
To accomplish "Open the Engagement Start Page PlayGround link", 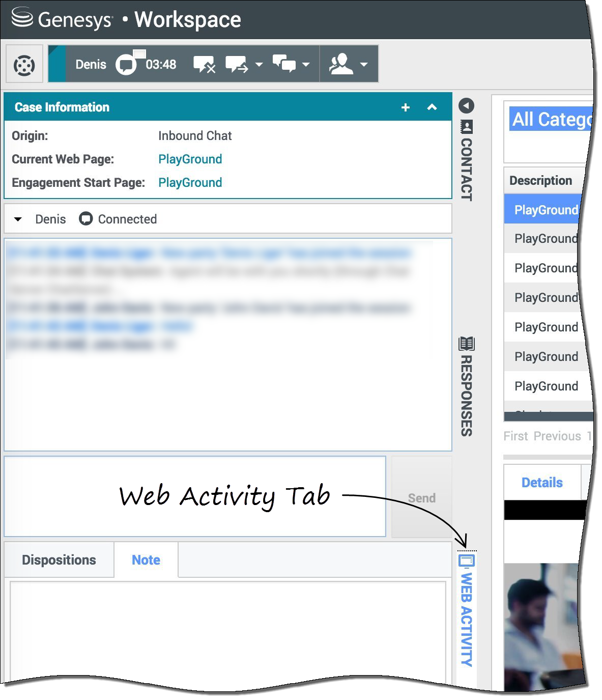I will click(190, 182).
